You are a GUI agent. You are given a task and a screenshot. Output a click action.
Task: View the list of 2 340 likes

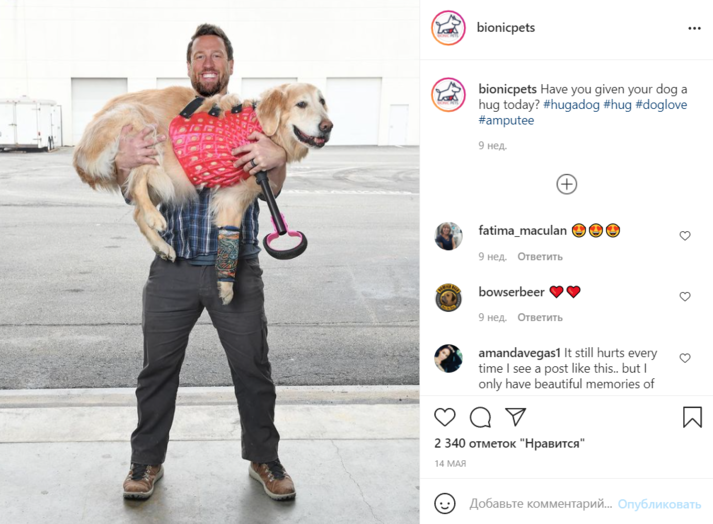pos(509,443)
